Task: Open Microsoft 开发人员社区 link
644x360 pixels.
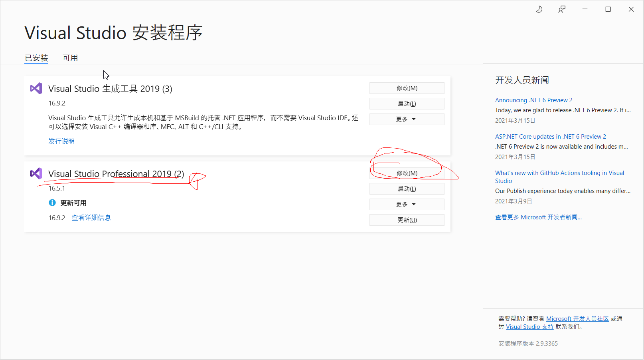Action: 577,318
